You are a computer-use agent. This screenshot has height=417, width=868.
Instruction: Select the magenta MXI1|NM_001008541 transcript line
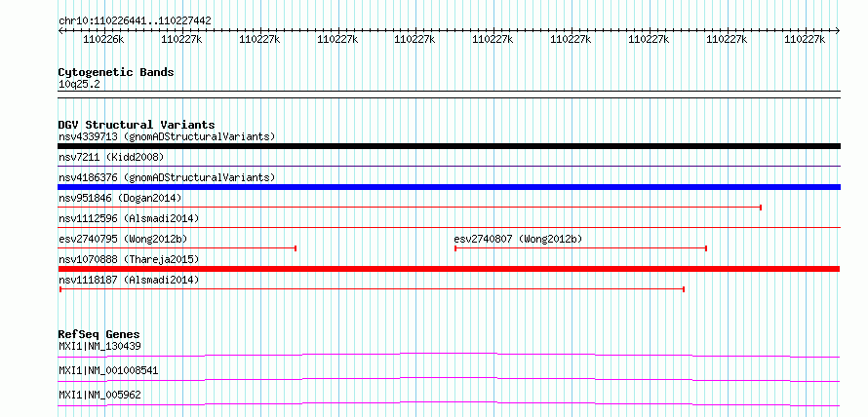click(x=449, y=379)
